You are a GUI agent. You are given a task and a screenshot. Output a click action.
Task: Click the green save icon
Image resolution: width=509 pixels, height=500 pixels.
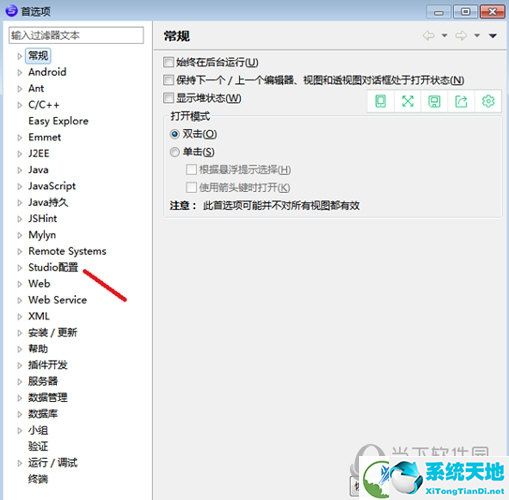[x=434, y=102]
